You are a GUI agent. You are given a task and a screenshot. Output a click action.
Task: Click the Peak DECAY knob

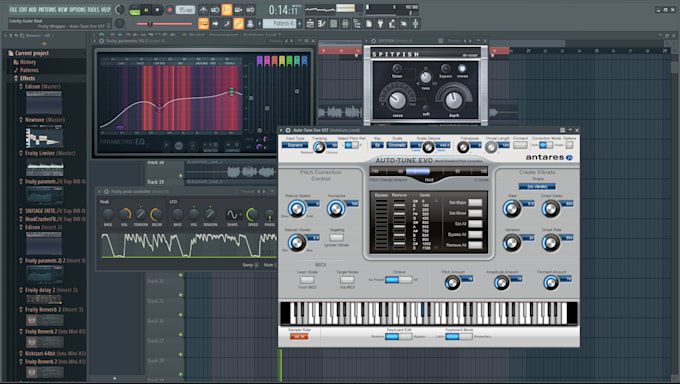click(x=157, y=214)
